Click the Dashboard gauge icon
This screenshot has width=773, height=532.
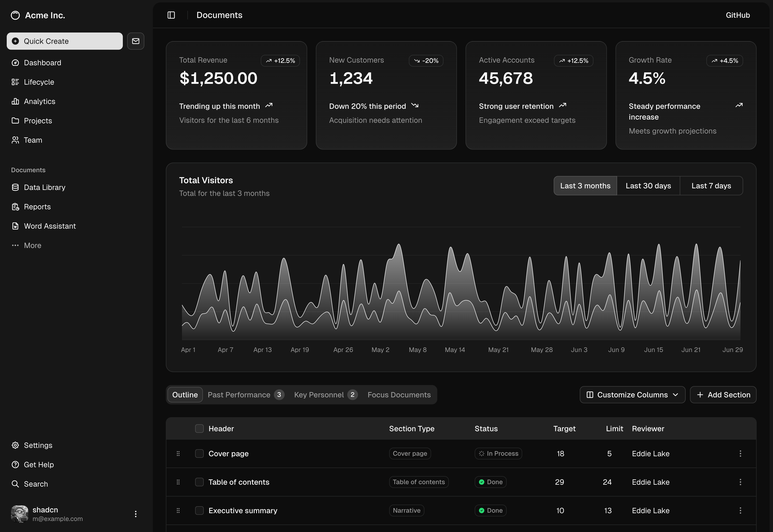pos(15,63)
